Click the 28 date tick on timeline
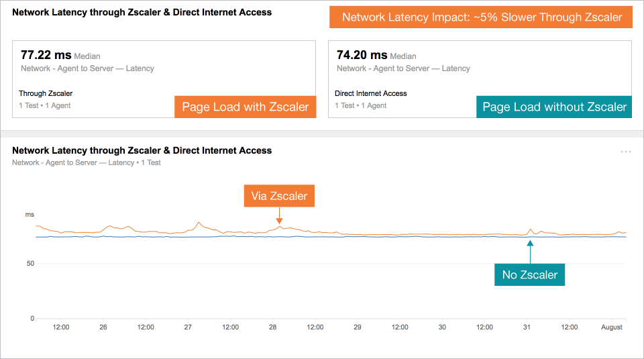The image size is (644, 359). 272,327
